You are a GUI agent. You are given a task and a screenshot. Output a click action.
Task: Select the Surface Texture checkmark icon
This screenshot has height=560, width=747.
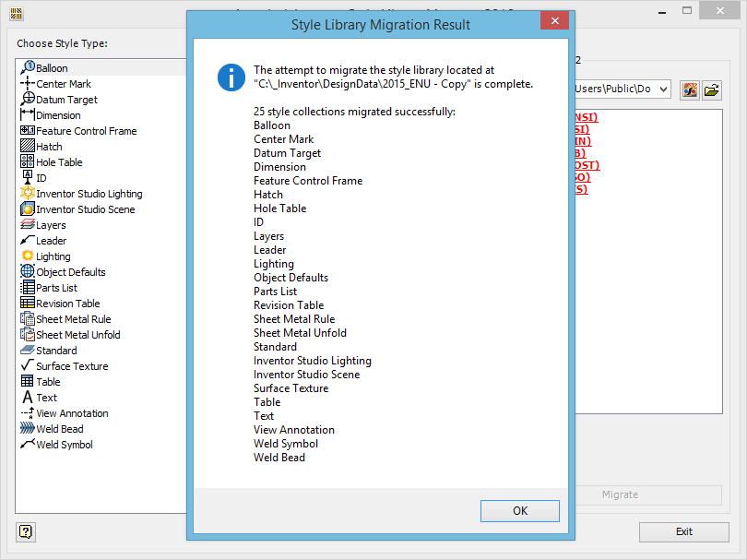coord(27,365)
